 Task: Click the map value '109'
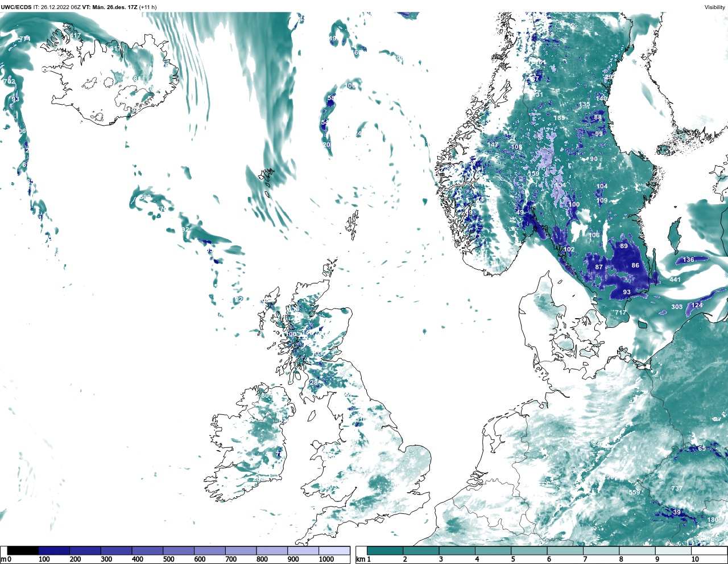[x=602, y=200]
